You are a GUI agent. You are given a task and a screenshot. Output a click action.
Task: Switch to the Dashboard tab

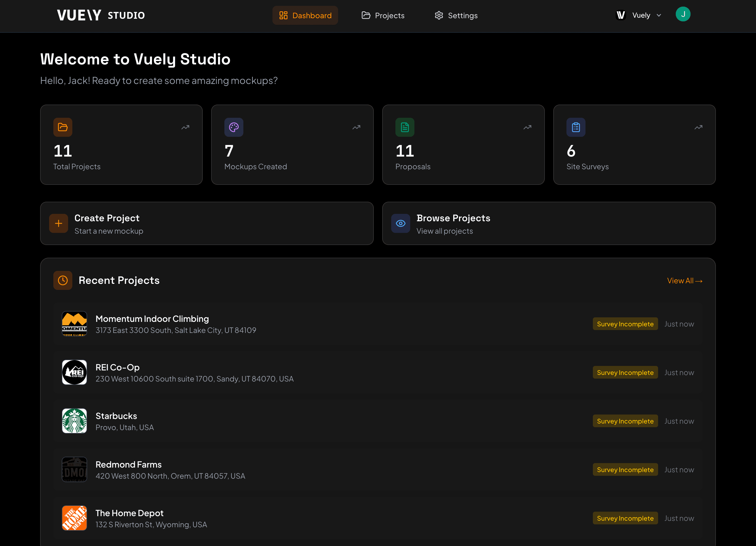tap(305, 15)
